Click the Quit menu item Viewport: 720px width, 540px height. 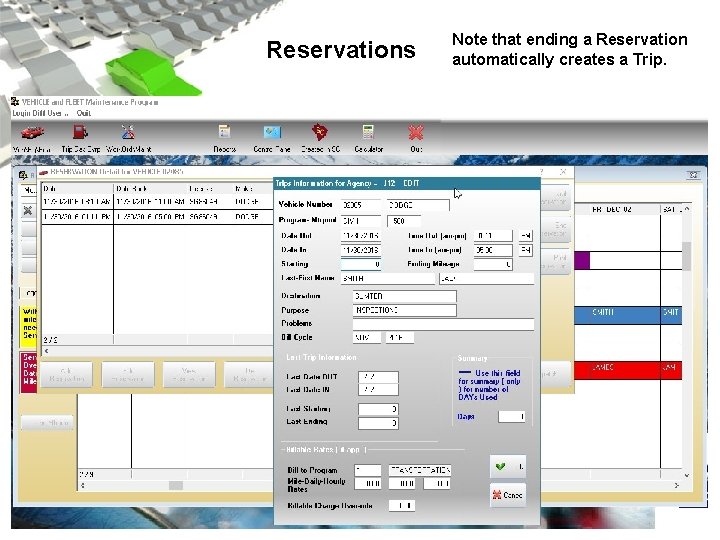pyautogui.click(x=84, y=113)
